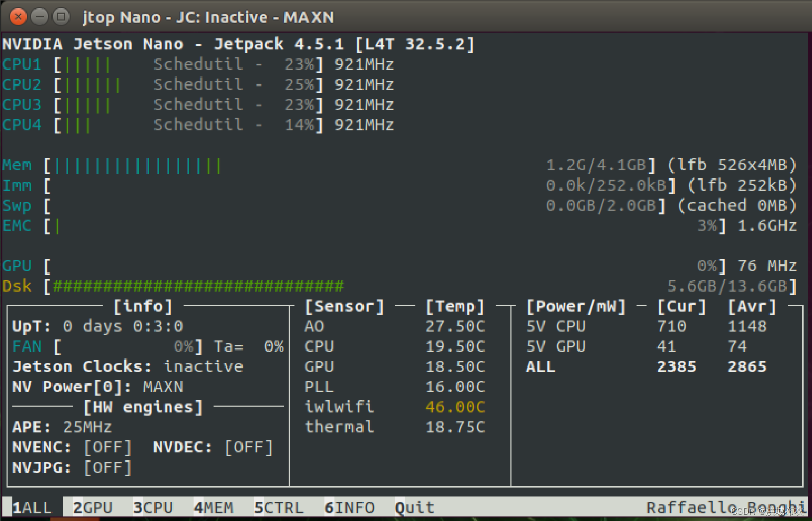Image resolution: width=812 pixels, height=521 pixels.
Task: Click the ALL power total row
Action: point(647,366)
